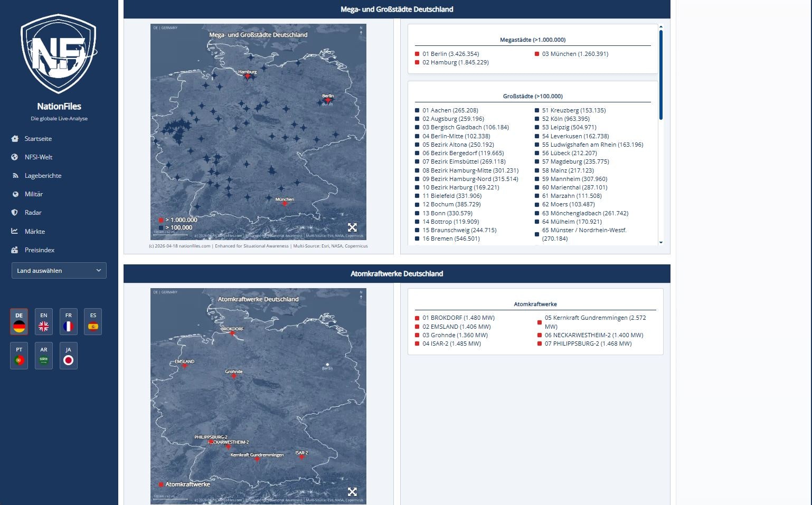The width and height of the screenshot is (812, 505).
Task: Switch language to Spanish (ES flag)
Action: [93, 322]
